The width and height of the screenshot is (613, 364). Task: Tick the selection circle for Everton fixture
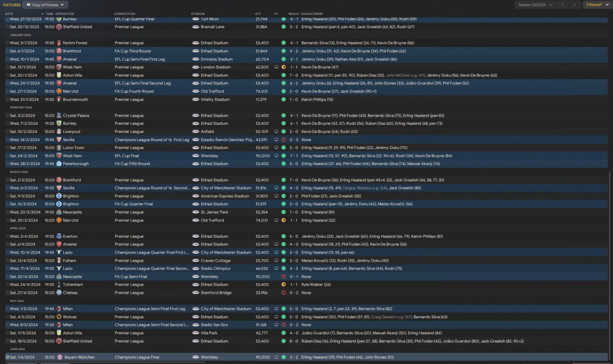tap(7, 236)
